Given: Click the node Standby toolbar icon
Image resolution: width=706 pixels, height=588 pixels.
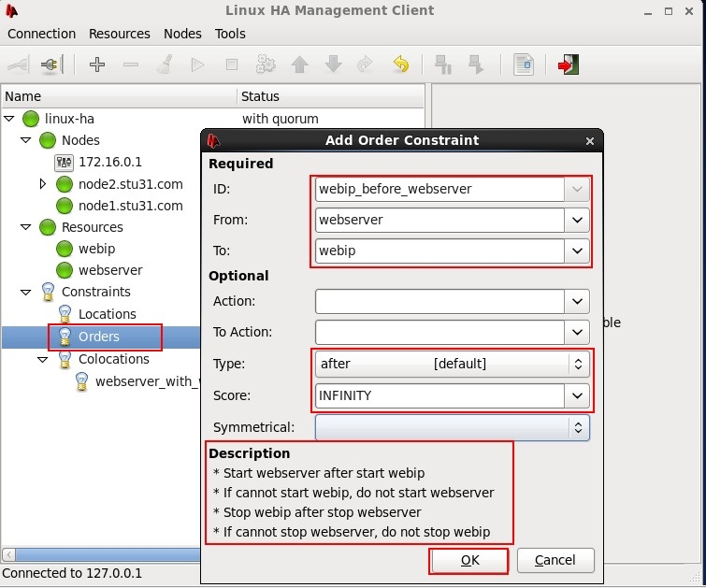Looking at the screenshot, I should [x=443, y=65].
